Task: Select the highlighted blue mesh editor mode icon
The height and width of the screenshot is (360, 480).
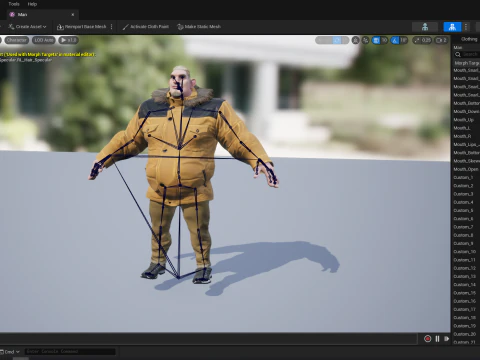Action: [x=452, y=27]
